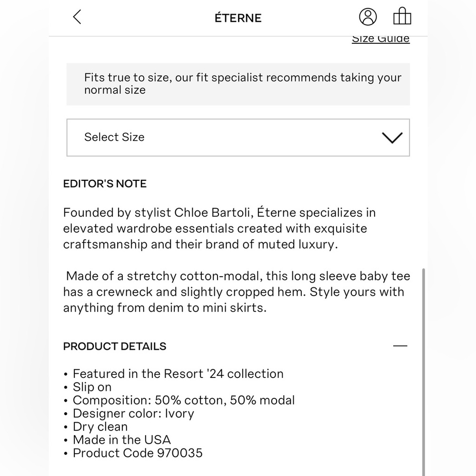The width and height of the screenshot is (476, 476).
Task: Click the Designer color Ivory line
Action: (133, 414)
